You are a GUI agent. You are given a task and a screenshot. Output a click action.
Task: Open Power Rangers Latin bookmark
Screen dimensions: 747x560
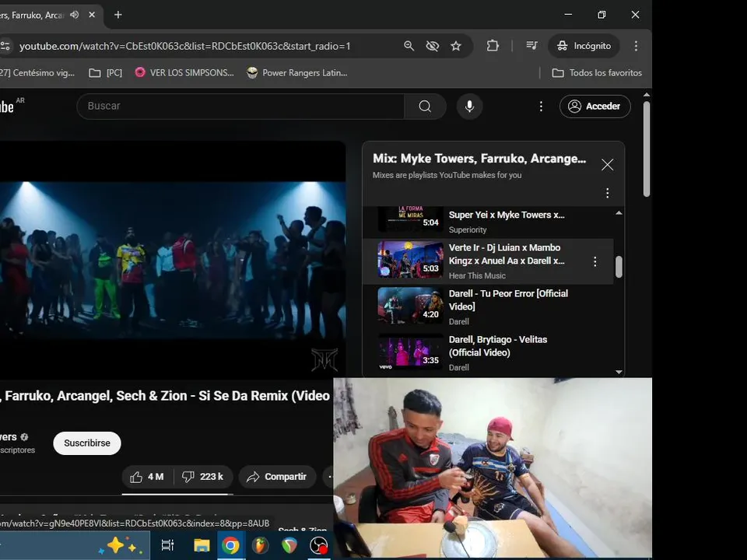[x=297, y=73]
